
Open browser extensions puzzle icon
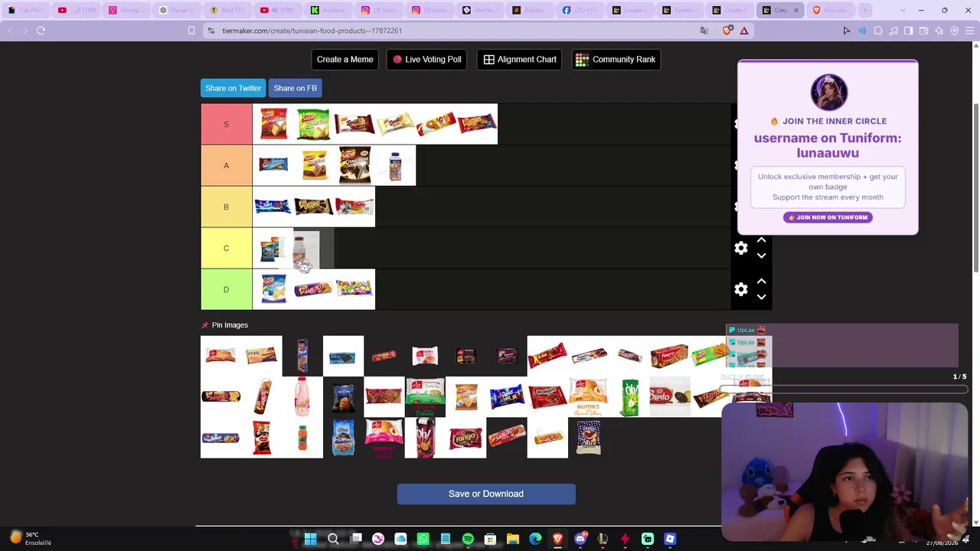pyautogui.click(x=877, y=31)
